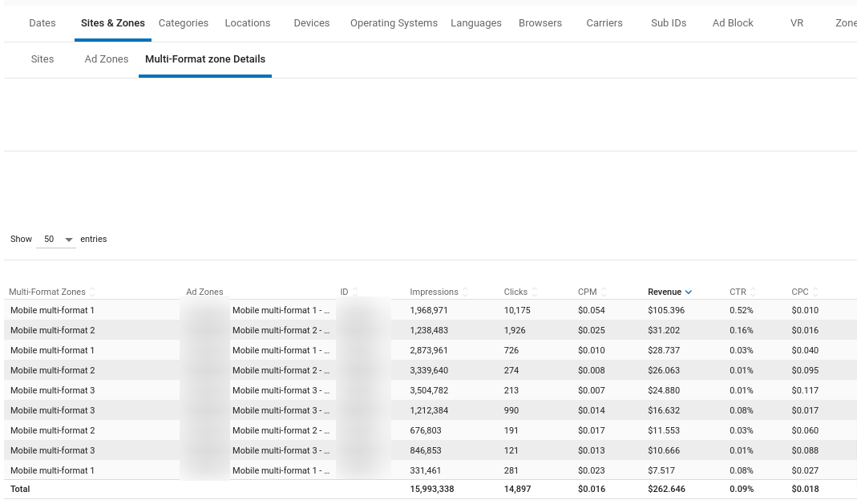
Task: Sort by CPC column arrows icon
Action: tap(815, 292)
